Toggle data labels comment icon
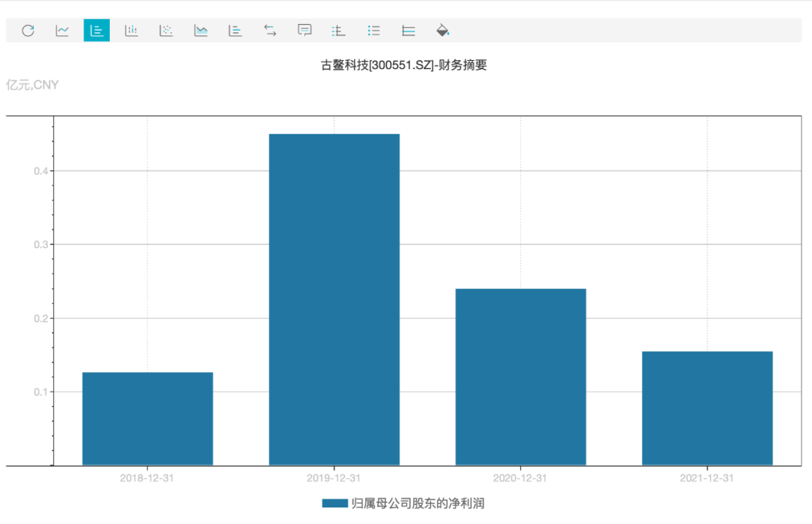The image size is (812, 524). tap(304, 31)
